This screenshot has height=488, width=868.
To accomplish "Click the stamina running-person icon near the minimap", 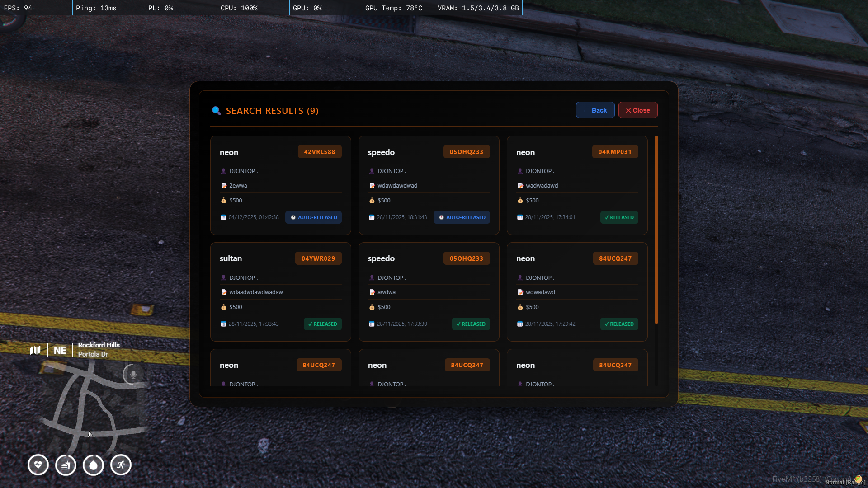I will click(121, 465).
